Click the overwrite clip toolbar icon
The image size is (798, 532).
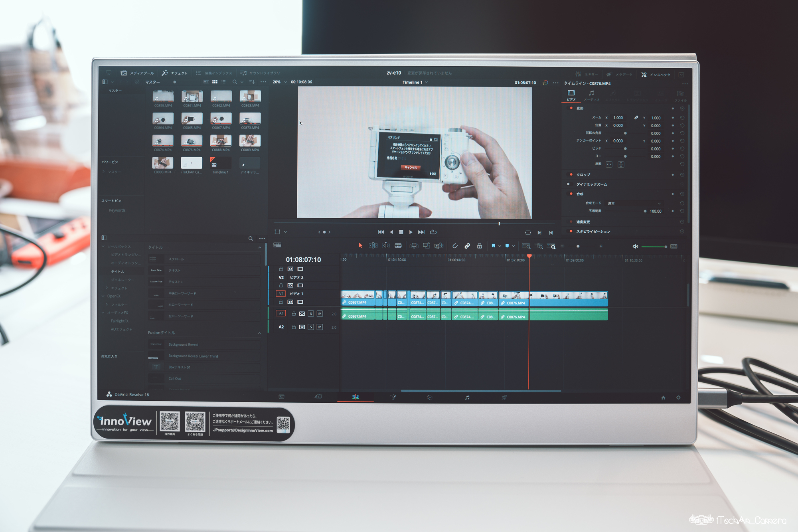point(426,245)
